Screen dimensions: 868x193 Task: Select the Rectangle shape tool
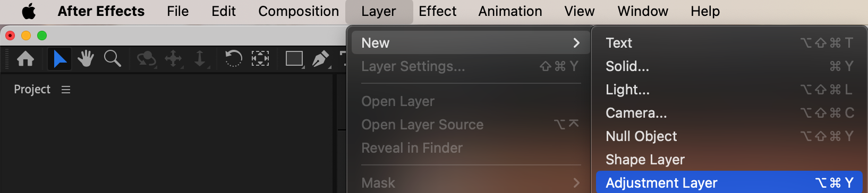click(295, 58)
